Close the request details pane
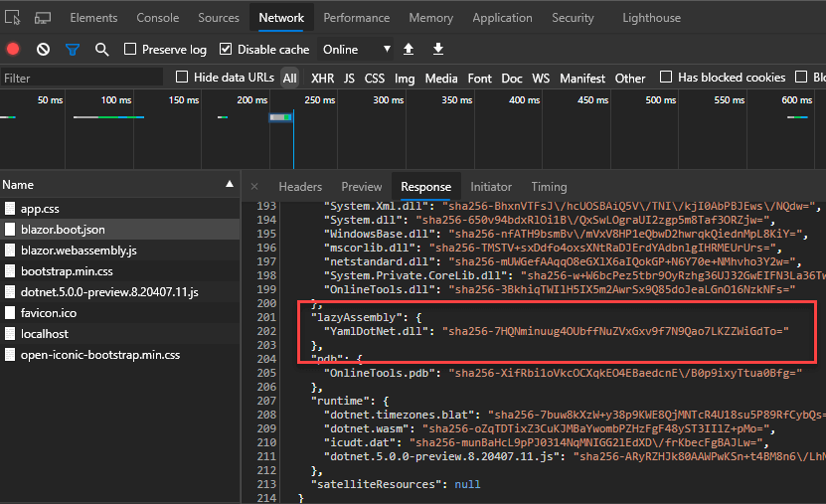 (x=254, y=186)
